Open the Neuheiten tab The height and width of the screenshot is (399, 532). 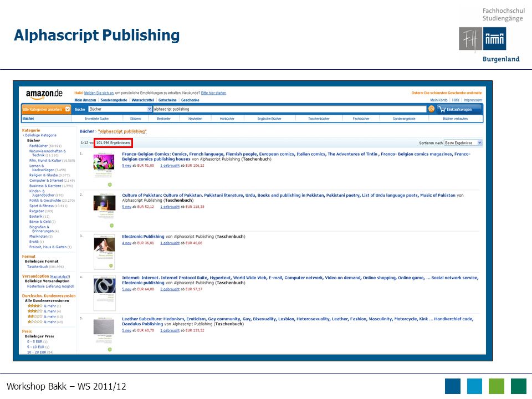tap(195, 119)
